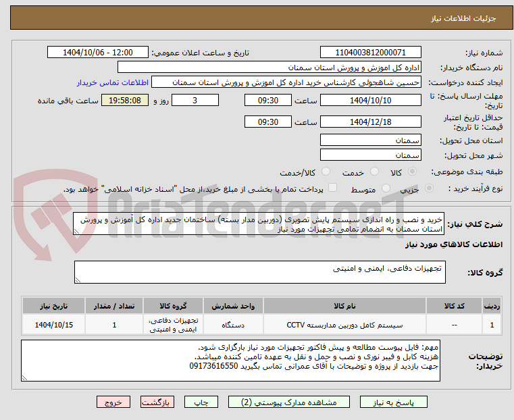
Task: Click the need date cell 1404/10/15
Action: 54,325
